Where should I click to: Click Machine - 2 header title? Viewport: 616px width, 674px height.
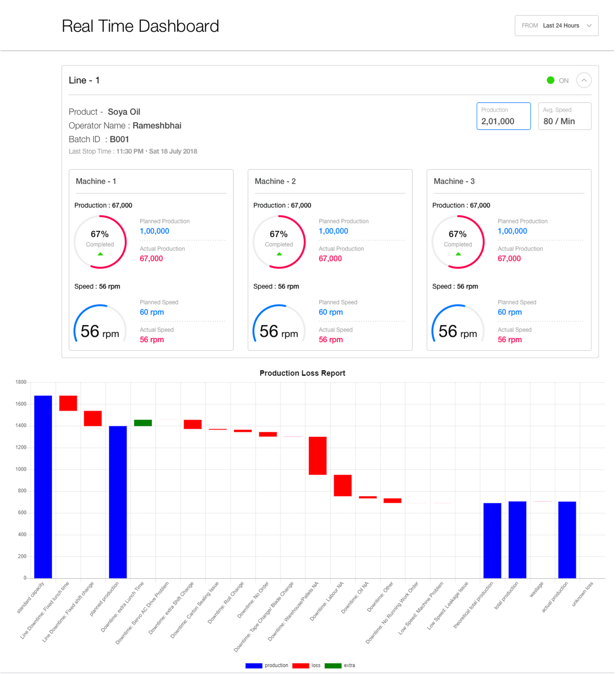coord(275,181)
